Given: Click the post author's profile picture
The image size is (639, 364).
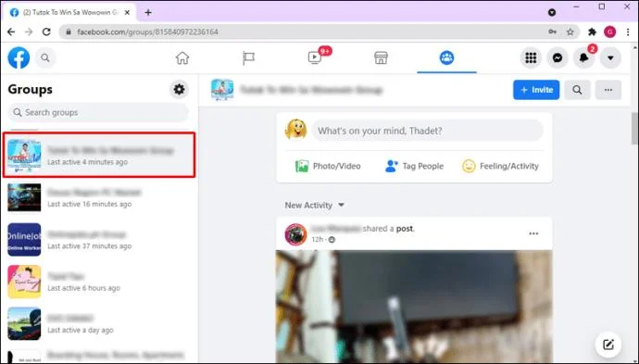Looking at the screenshot, I should pos(295,234).
